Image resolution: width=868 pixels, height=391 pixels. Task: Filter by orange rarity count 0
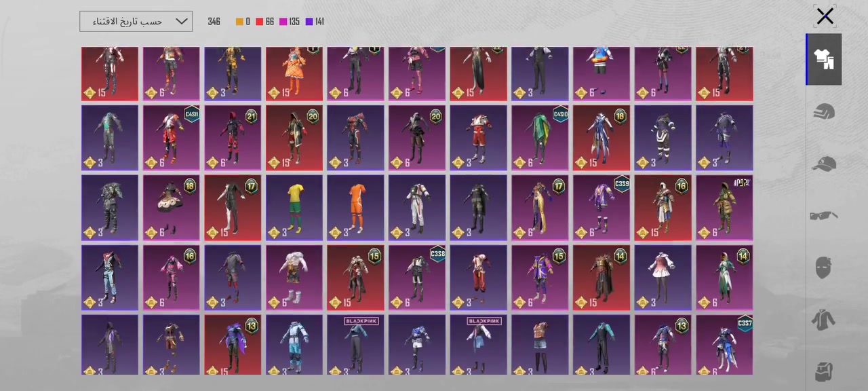click(x=243, y=22)
